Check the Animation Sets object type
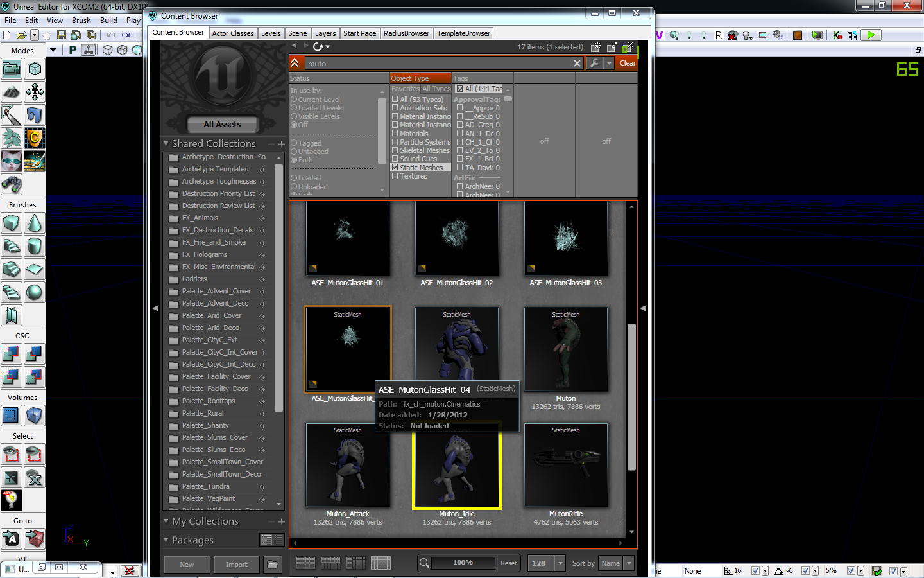 click(395, 108)
